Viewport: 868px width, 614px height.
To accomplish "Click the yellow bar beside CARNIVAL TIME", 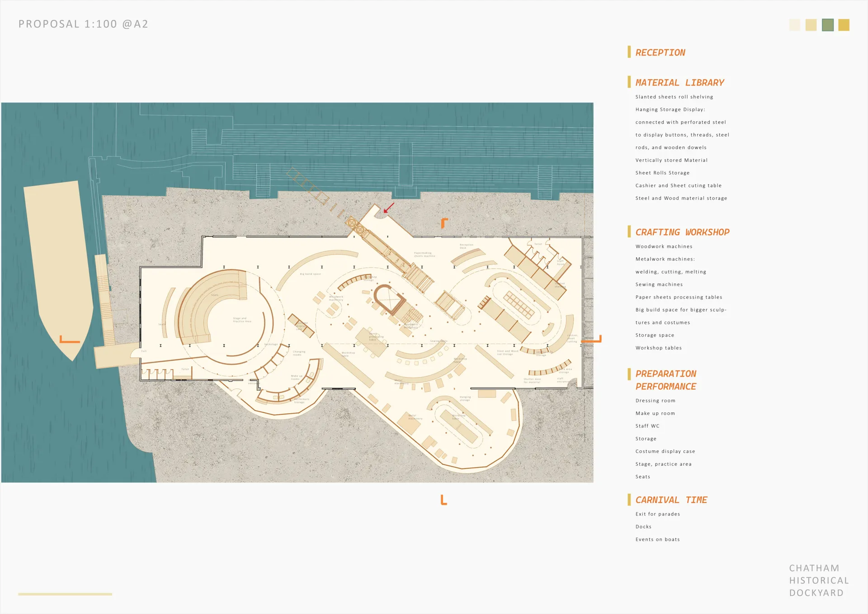I will [629, 500].
